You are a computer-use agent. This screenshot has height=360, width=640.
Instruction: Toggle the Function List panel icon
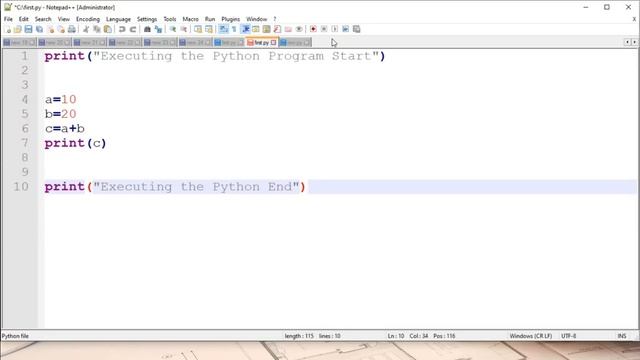coord(277,29)
